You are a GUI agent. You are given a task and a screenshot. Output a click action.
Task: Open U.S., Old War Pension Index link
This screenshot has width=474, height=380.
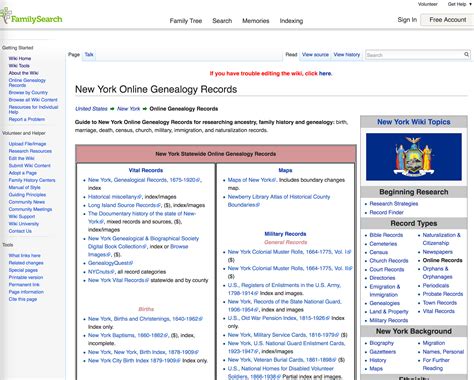click(x=279, y=318)
